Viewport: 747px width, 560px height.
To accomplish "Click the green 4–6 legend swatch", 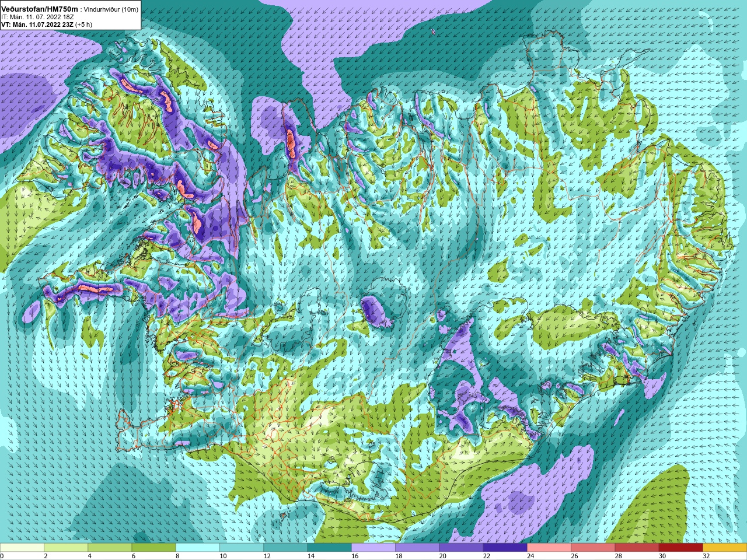I will pos(110,548).
